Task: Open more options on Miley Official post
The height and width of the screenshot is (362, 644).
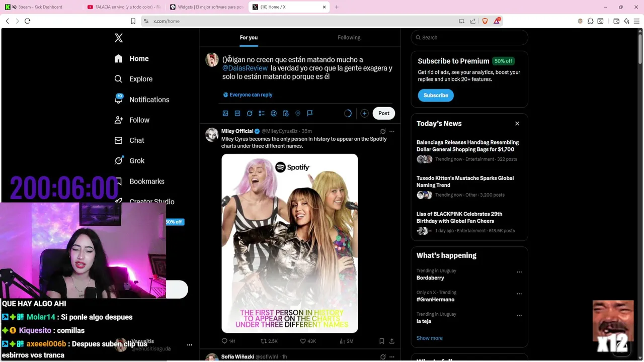Action: (x=392, y=132)
